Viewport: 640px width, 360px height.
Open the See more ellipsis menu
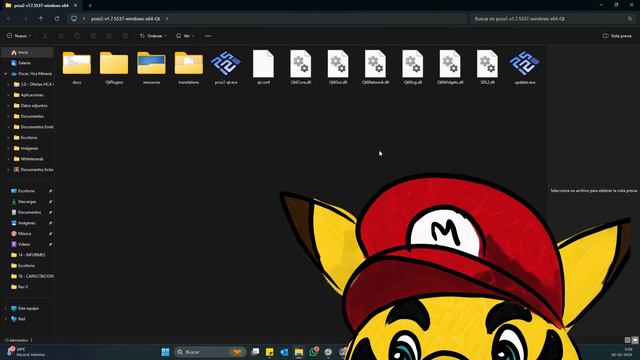(208, 36)
